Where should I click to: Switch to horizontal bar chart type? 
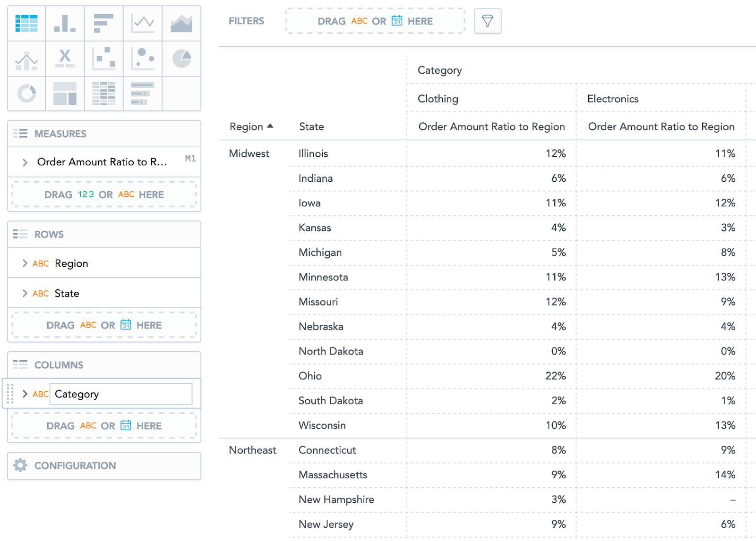point(103,23)
